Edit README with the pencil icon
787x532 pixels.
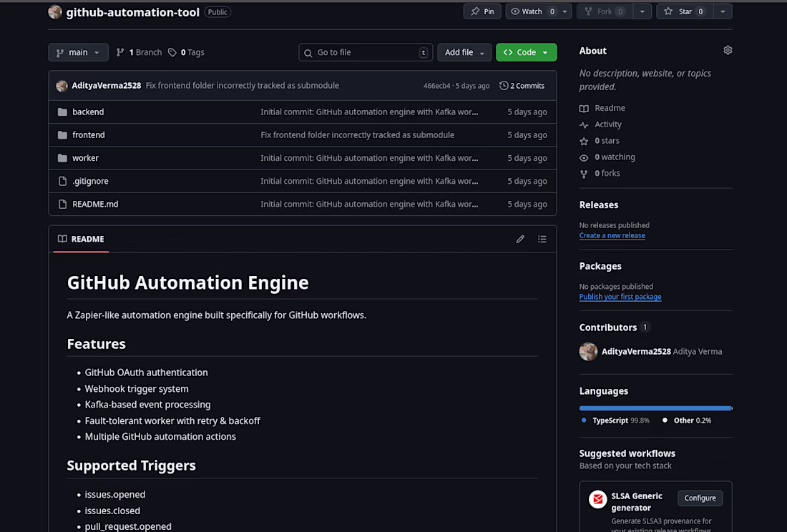click(520, 239)
